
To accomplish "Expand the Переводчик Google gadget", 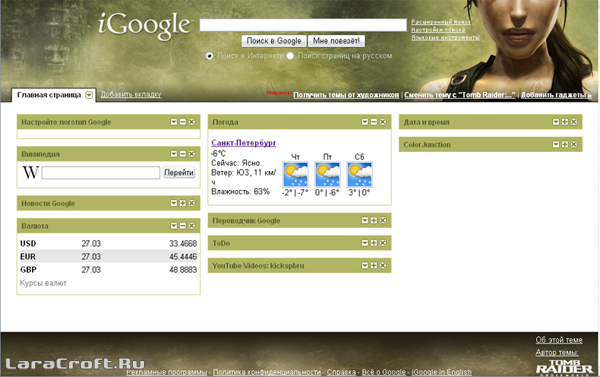I will point(374,220).
